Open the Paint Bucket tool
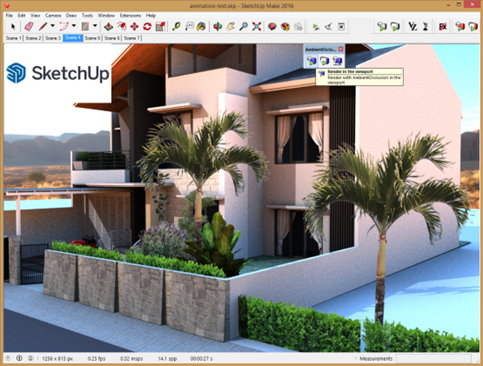This screenshot has height=366, width=483. [201, 26]
